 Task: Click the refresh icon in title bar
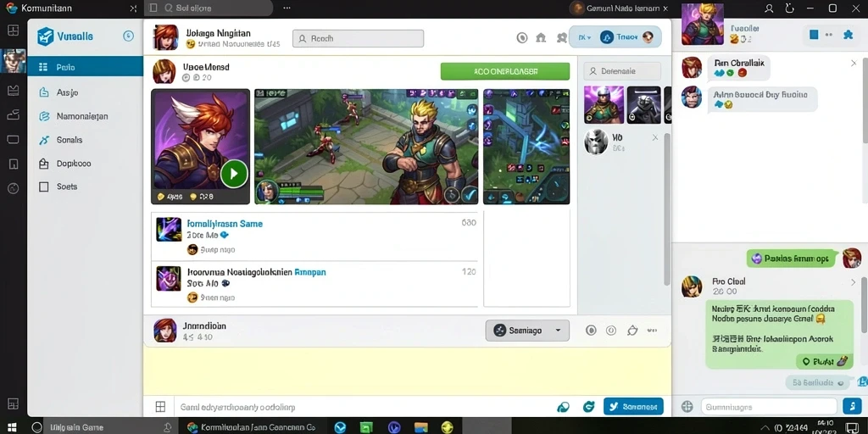pos(790,8)
